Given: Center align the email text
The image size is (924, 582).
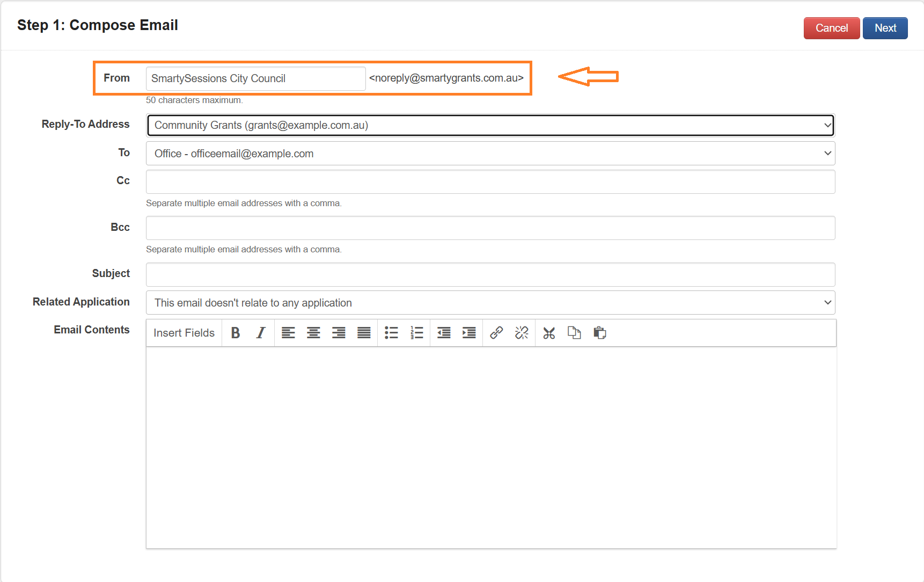Looking at the screenshot, I should 313,333.
